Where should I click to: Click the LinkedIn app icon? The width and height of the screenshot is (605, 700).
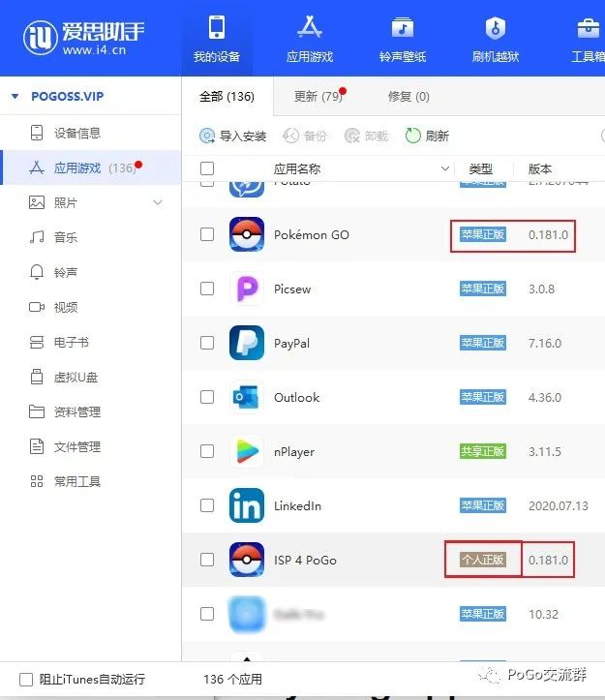pyautogui.click(x=247, y=505)
